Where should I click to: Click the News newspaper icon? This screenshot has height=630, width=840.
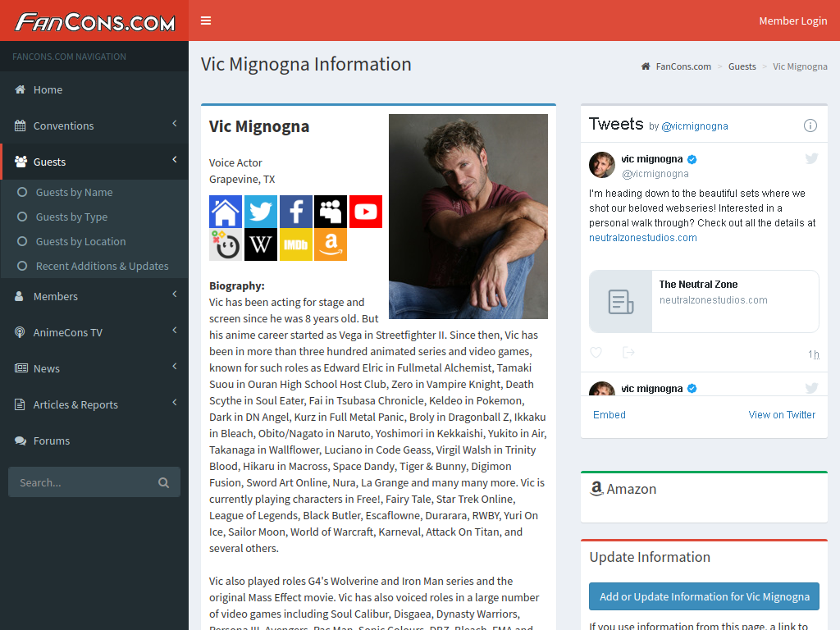point(21,368)
